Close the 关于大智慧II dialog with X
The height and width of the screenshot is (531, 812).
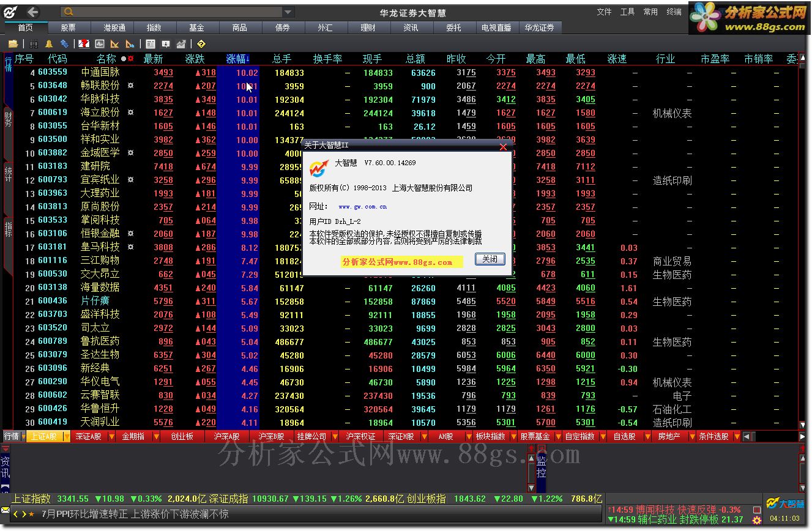coord(503,146)
